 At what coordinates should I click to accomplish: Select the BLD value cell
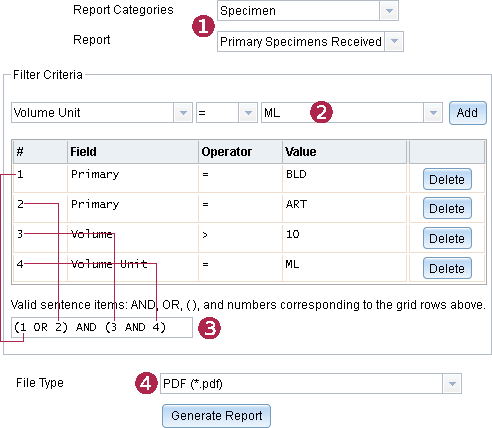pos(345,178)
